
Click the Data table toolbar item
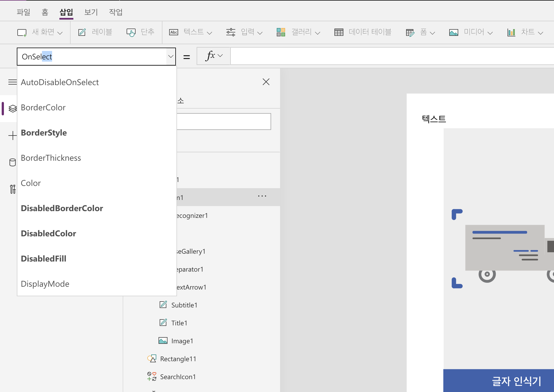pyautogui.click(x=363, y=32)
